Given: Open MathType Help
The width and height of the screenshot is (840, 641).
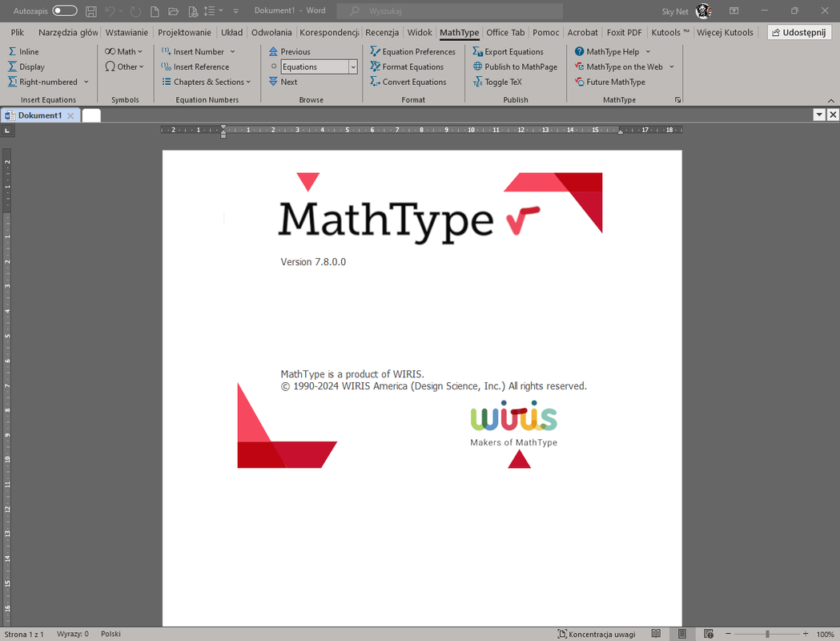Looking at the screenshot, I should pyautogui.click(x=606, y=51).
